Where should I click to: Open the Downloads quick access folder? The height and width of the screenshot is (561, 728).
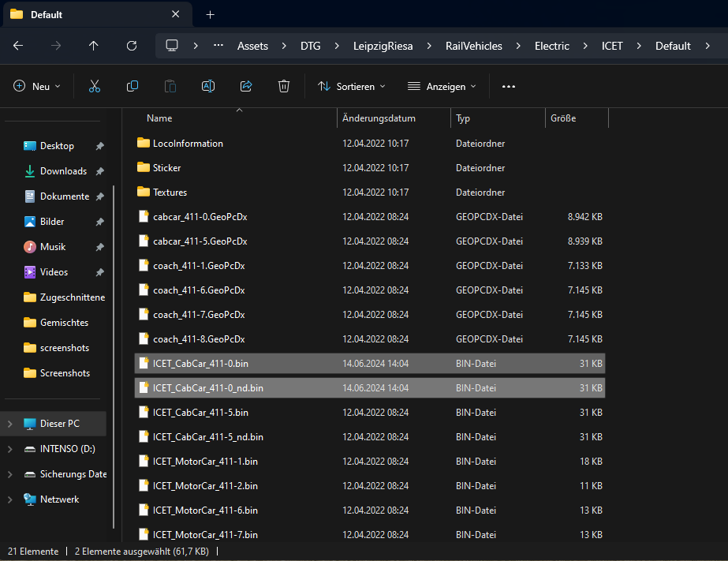63,171
